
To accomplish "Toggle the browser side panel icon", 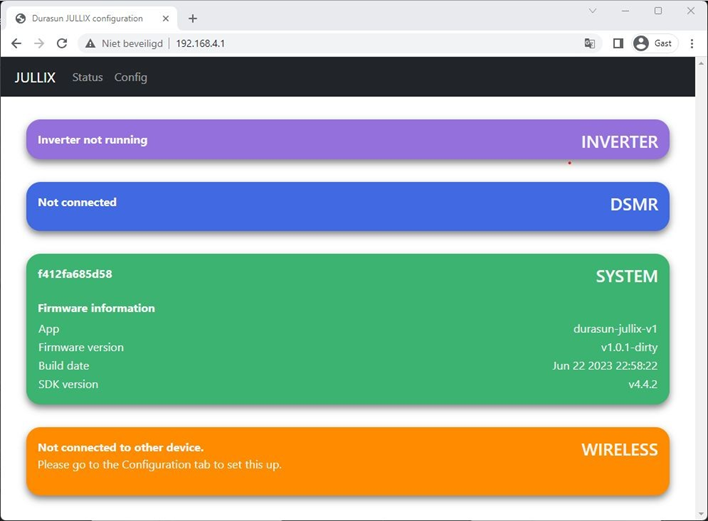I will pyautogui.click(x=618, y=44).
